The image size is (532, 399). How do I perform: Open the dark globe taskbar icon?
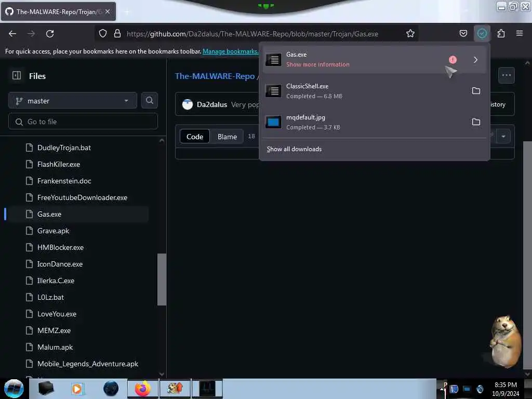click(111, 389)
